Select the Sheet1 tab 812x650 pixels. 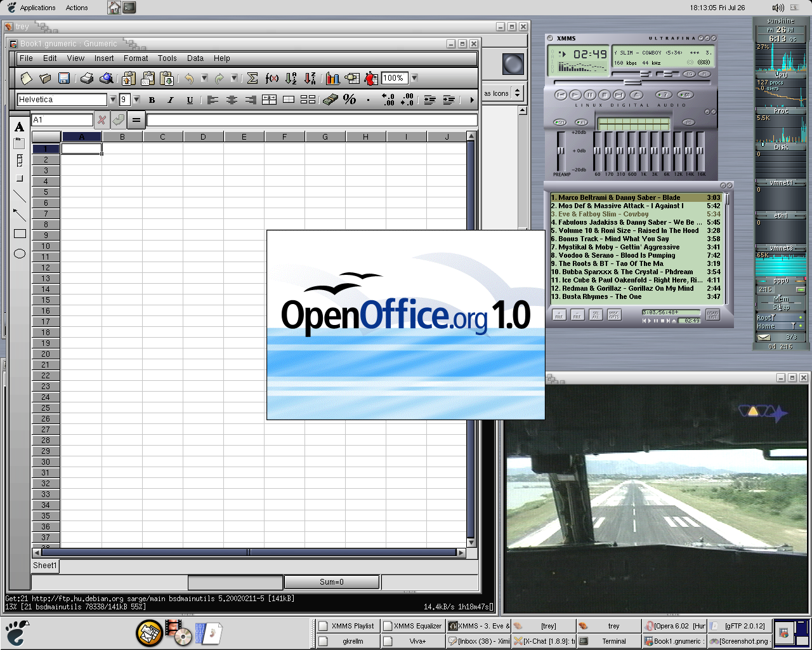(45, 566)
